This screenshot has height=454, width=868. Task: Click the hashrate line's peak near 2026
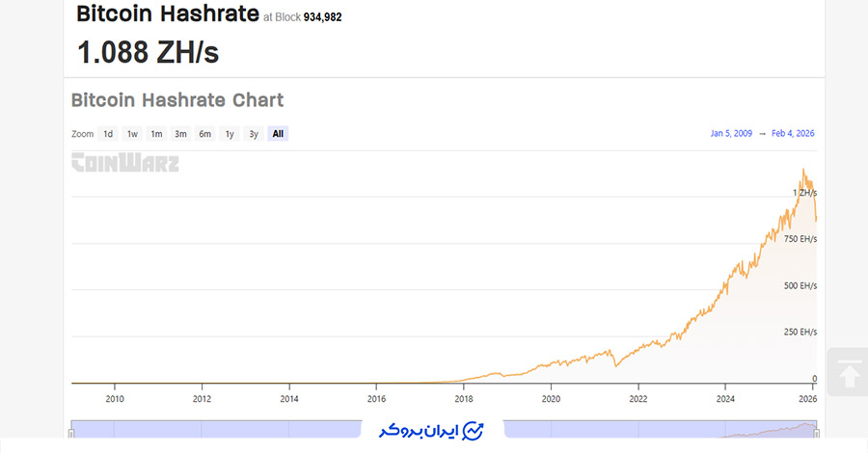[x=802, y=171]
